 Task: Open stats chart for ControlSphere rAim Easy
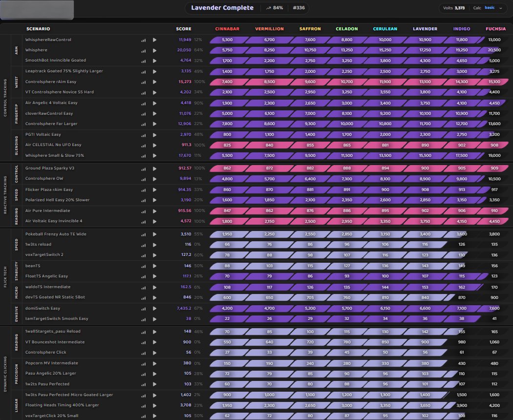(143, 82)
